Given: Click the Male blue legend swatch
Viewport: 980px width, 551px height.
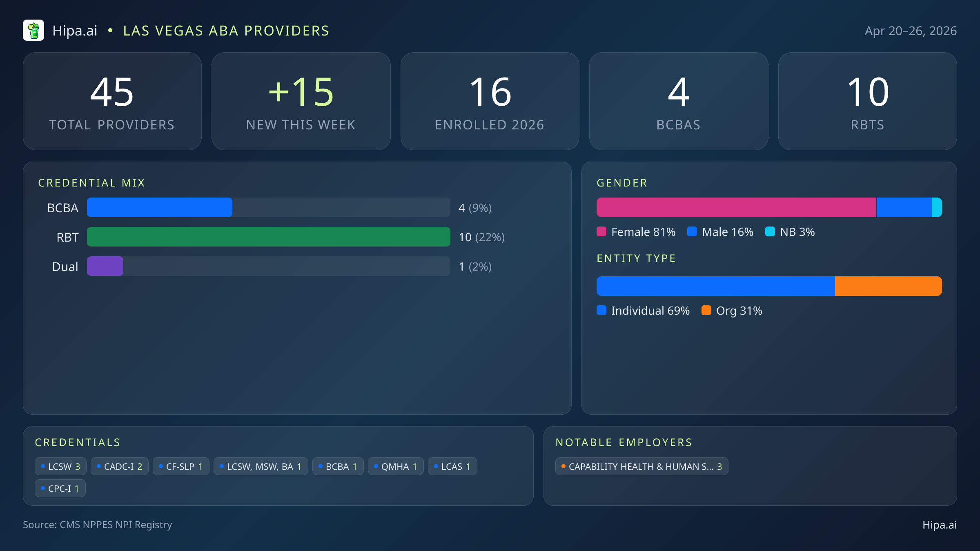Looking at the screenshot, I should pyautogui.click(x=692, y=232).
